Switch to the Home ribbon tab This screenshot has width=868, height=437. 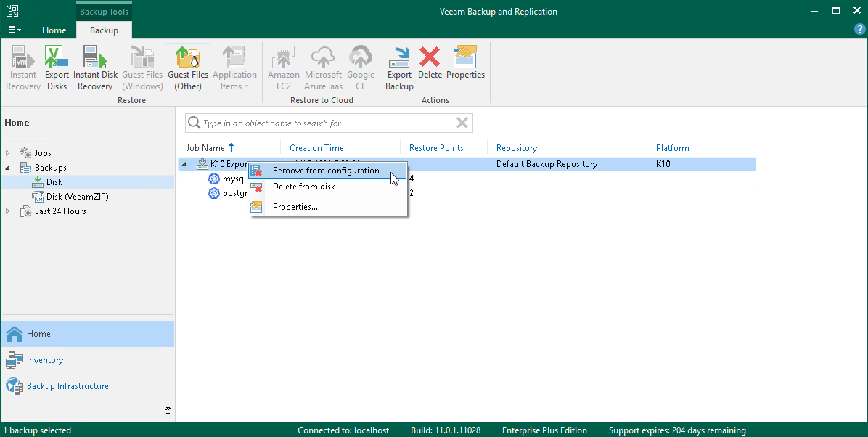coord(54,30)
